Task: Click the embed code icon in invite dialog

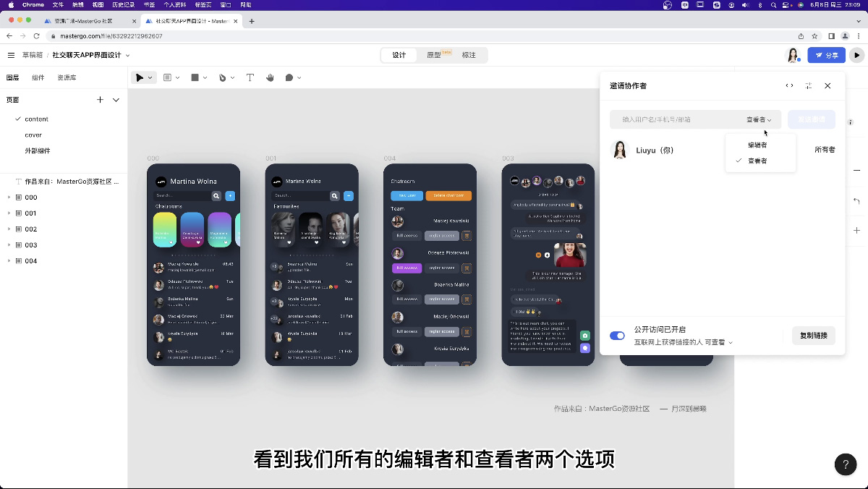Action: [789, 85]
